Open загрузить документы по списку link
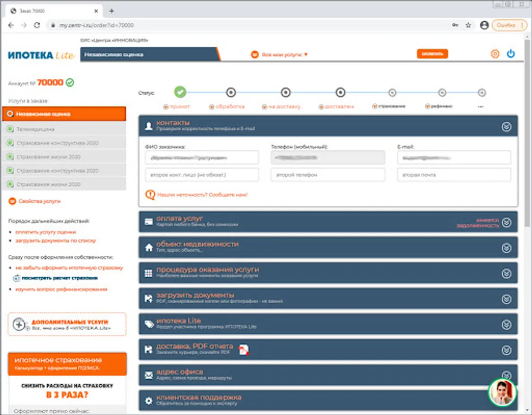 56,240
